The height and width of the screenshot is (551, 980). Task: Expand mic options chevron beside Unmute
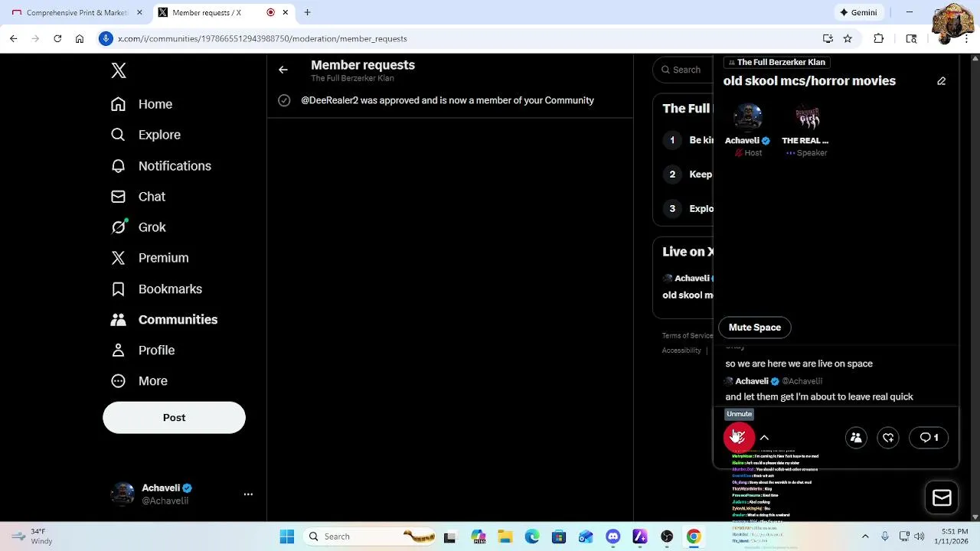point(764,438)
